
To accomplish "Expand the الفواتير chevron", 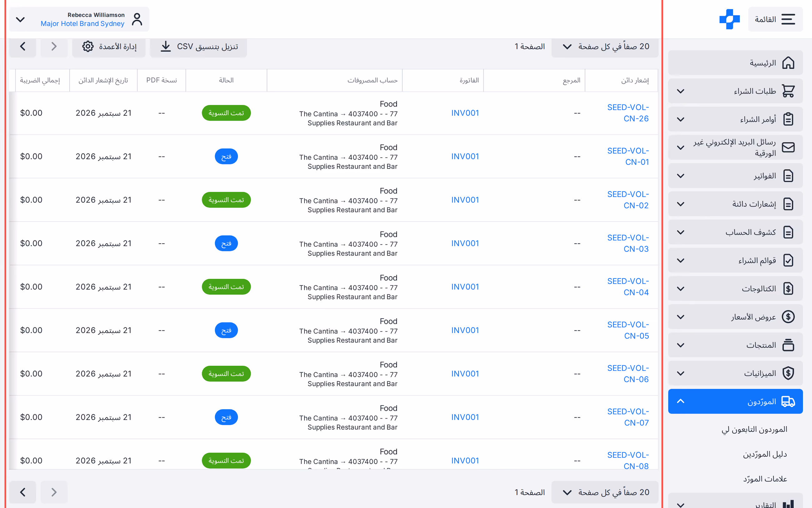I will [681, 176].
